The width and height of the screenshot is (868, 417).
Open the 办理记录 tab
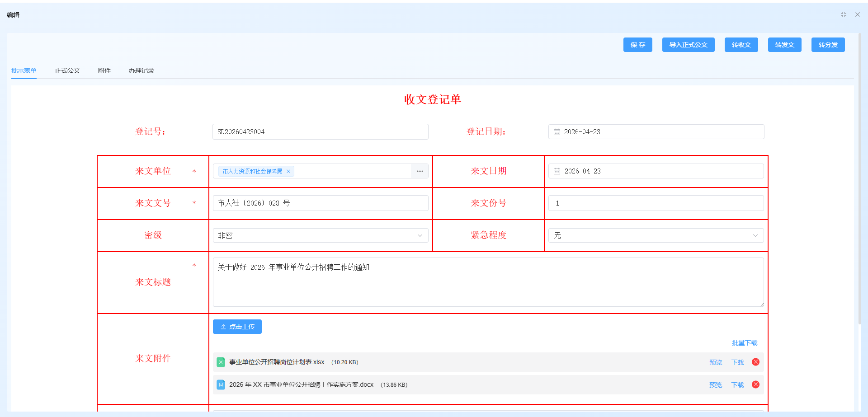pos(142,70)
